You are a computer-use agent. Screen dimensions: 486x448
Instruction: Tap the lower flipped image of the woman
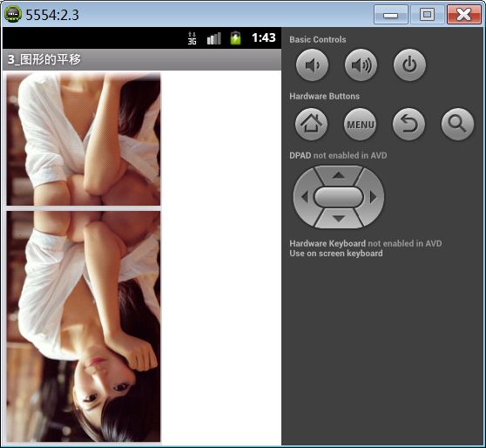coord(84,326)
